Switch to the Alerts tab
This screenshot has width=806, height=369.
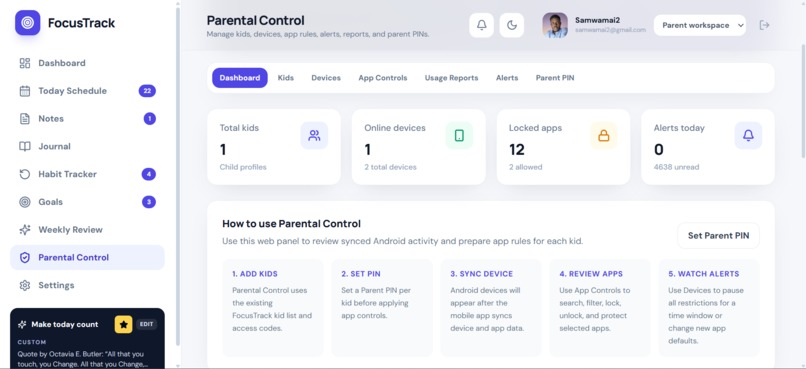pyautogui.click(x=507, y=78)
